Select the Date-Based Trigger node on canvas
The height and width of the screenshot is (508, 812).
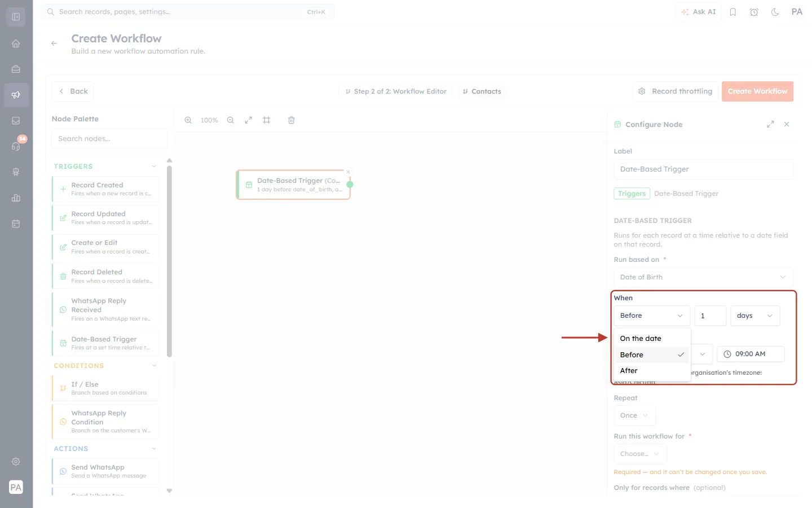(x=293, y=185)
